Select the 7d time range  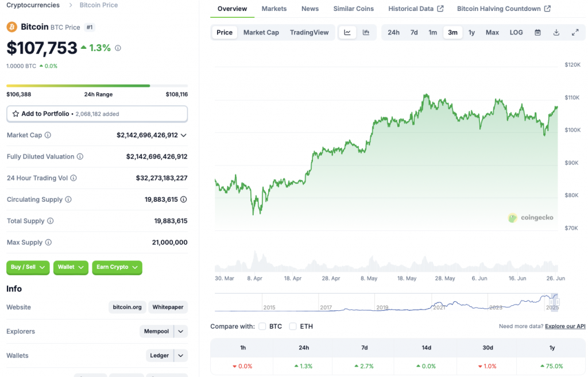coord(414,32)
